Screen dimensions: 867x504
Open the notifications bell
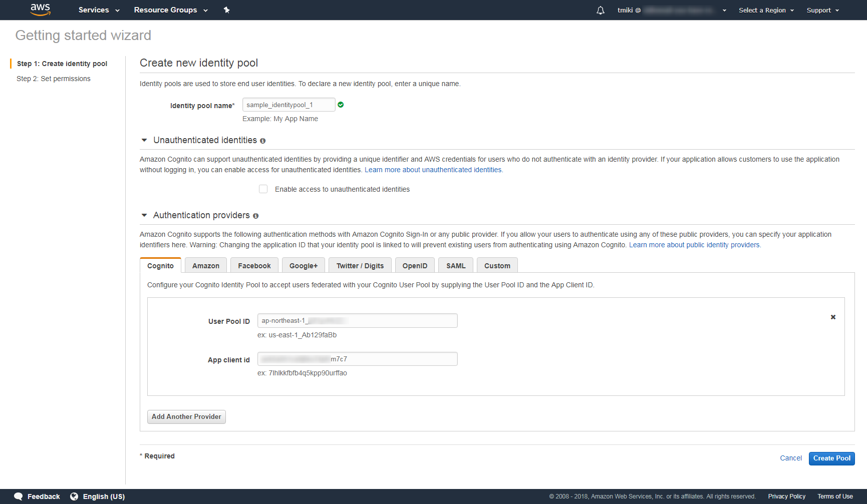coord(600,10)
